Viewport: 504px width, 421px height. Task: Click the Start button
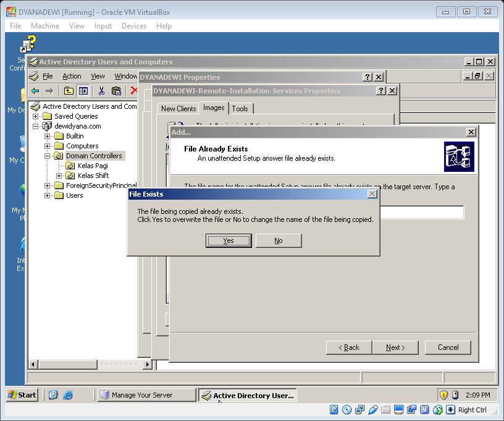[x=22, y=395]
